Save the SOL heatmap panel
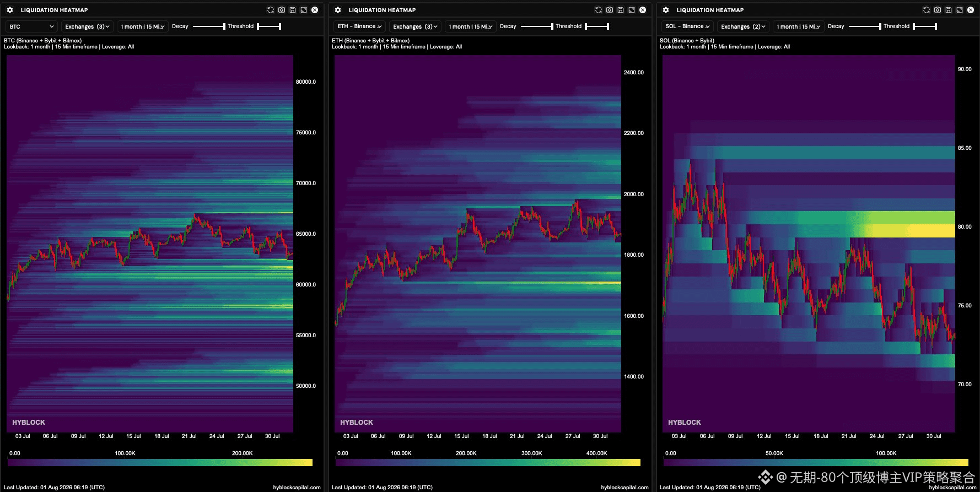The width and height of the screenshot is (980, 492). tap(949, 10)
